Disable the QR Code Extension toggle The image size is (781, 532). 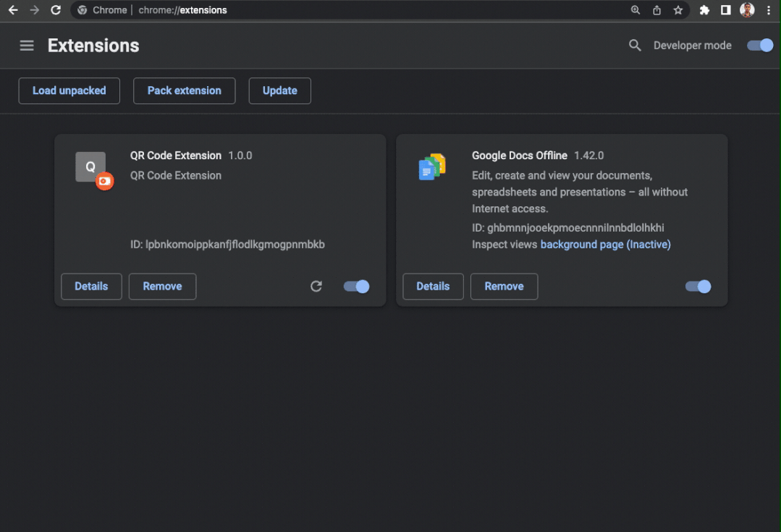pyautogui.click(x=356, y=287)
